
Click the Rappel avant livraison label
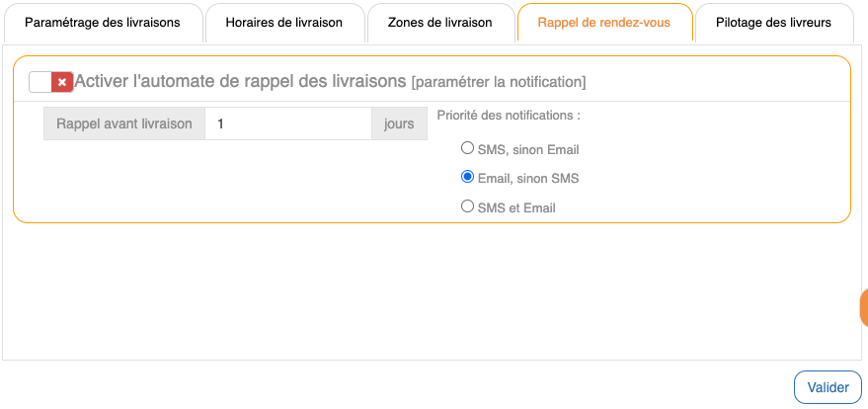click(x=124, y=124)
